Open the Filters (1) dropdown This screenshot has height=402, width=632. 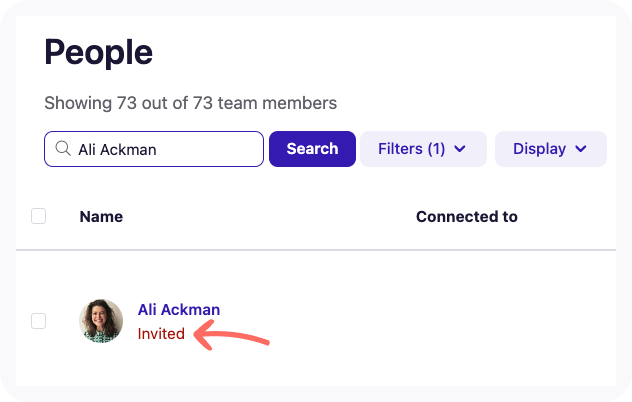[x=423, y=149]
